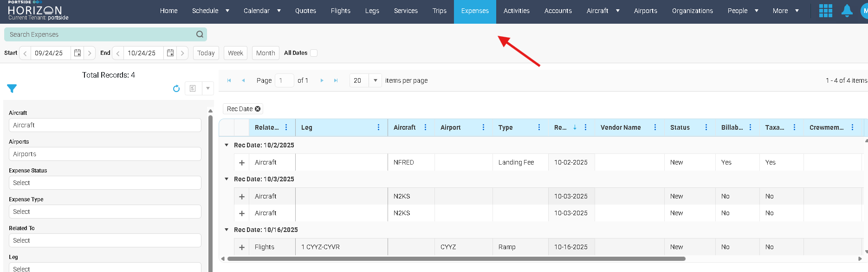The width and height of the screenshot is (868, 272).
Task: Open the items per page dropdown
Action: [375, 80]
